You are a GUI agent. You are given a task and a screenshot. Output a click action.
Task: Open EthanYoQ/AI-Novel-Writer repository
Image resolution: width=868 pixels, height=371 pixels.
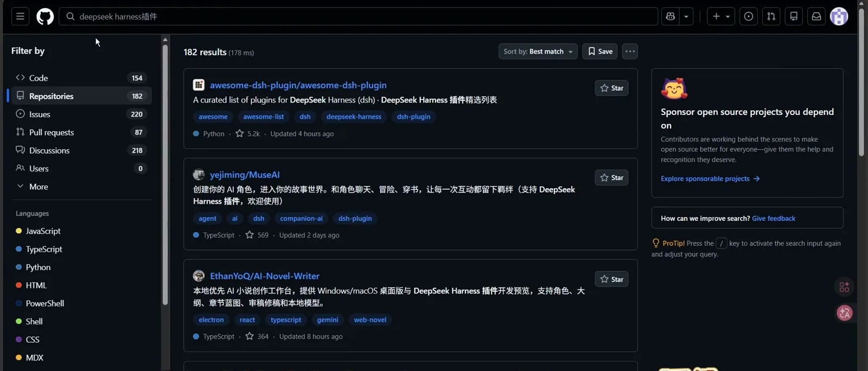[265, 276]
